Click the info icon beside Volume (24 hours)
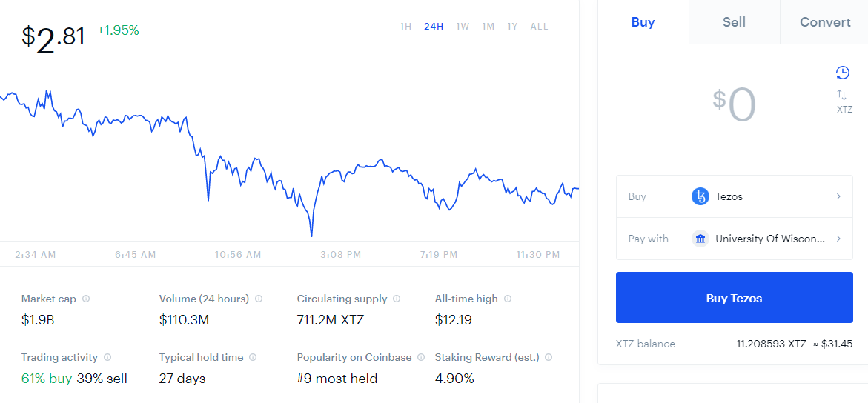The height and width of the screenshot is (403, 868). pos(259,299)
